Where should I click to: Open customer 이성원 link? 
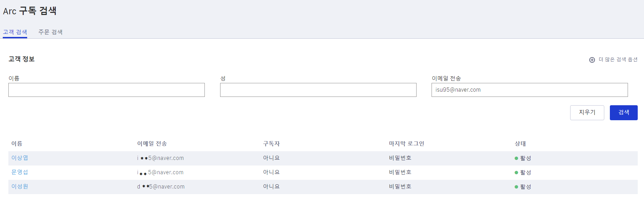(20, 186)
